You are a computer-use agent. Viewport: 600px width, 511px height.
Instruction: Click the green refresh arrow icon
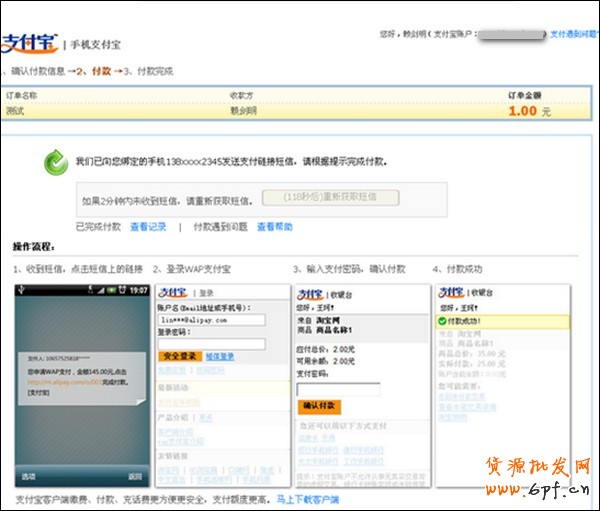click(x=54, y=161)
